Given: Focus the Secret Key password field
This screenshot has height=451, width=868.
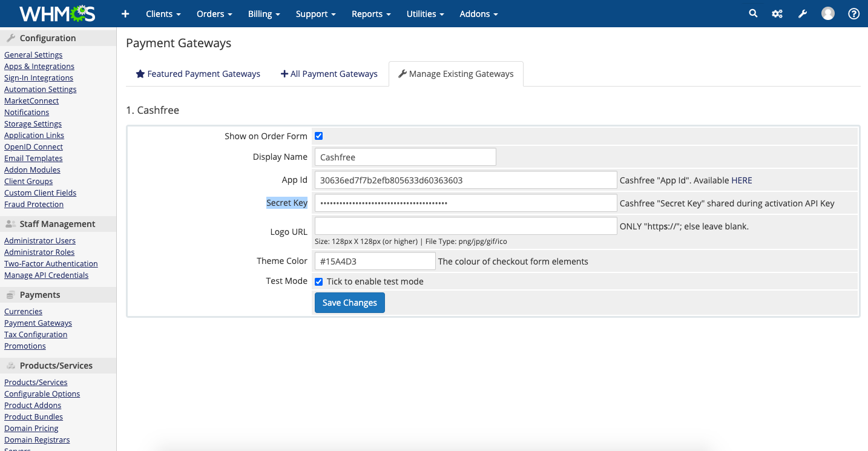Looking at the screenshot, I should pos(465,203).
